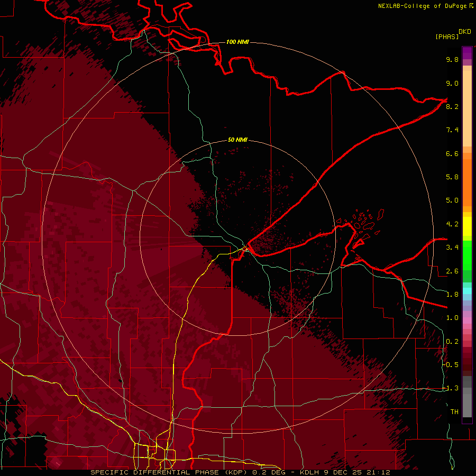This screenshot has height=476, width=476.
Task: Pick the light peach color band on the legend
Action: point(467,109)
